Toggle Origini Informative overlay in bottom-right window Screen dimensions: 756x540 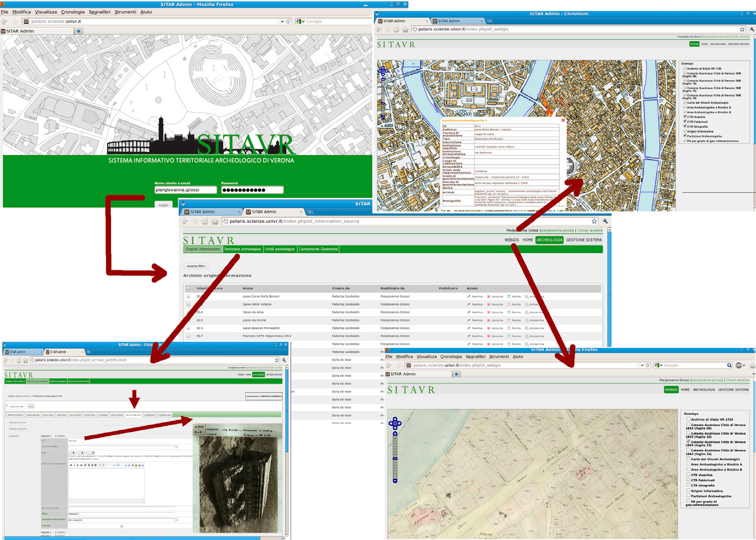(x=688, y=490)
